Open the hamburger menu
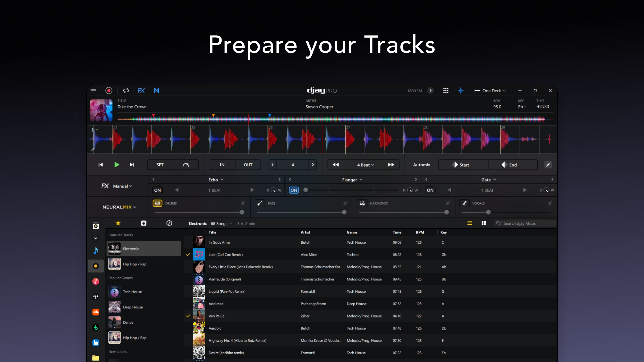Viewport: 644px width, 362px height. (x=93, y=90)
